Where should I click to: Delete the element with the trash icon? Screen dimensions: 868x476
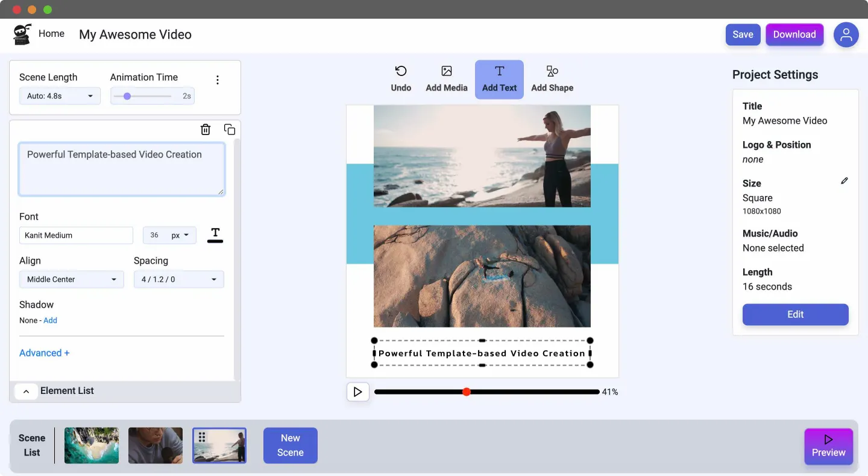[x=206, y=129]
